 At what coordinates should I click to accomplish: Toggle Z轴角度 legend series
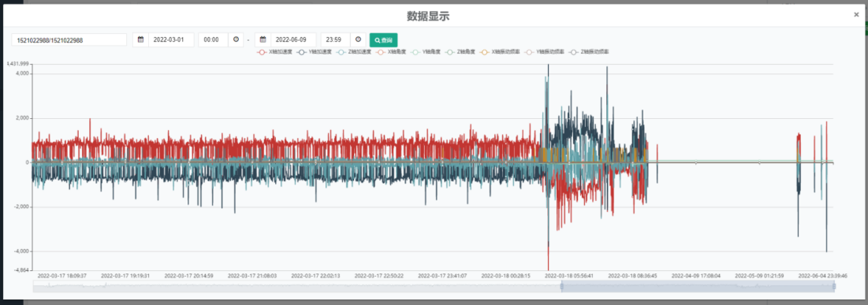(x=460, y=52)
